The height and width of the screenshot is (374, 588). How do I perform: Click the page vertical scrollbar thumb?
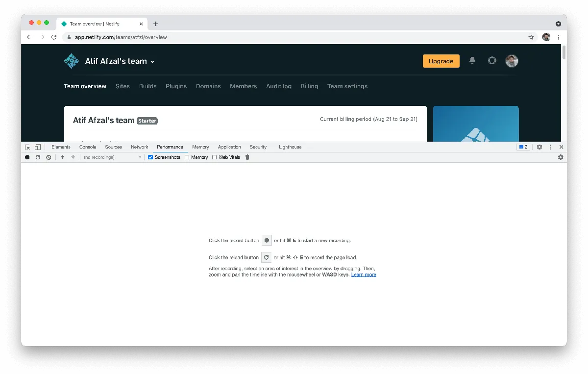[x=564, y=52]
